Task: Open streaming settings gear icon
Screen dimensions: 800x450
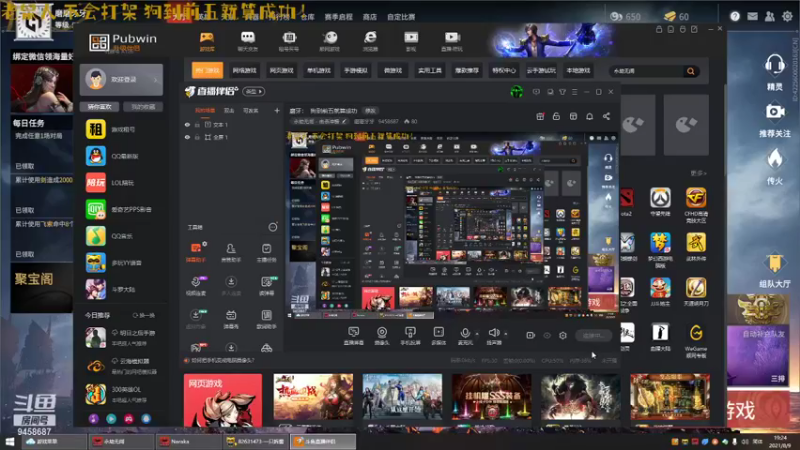Action: (563, 335)
